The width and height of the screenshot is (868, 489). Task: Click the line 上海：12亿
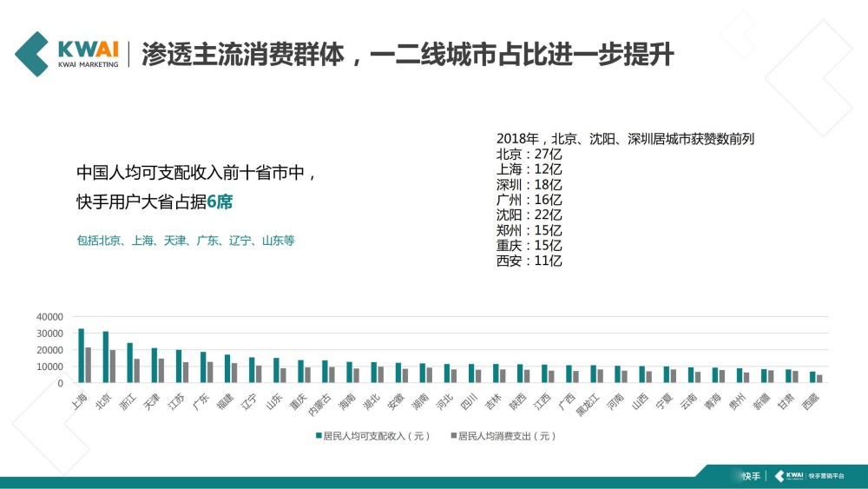529,169
